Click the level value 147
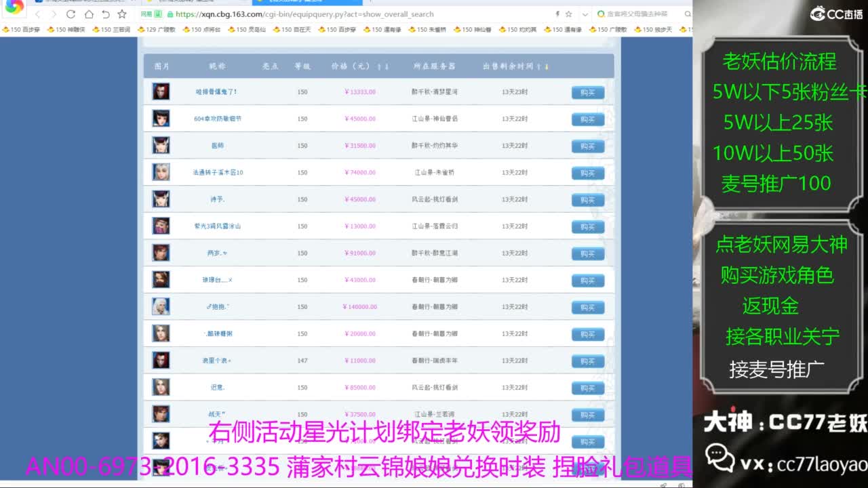Viewport: 868px width, 488px height. tap(302, 361)
